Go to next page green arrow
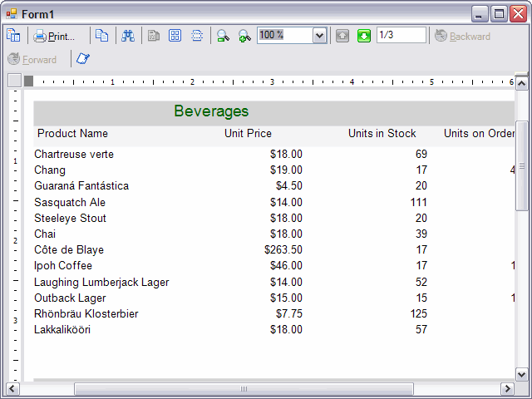This screenshot has width=532, height=399. tap(364, 36)
